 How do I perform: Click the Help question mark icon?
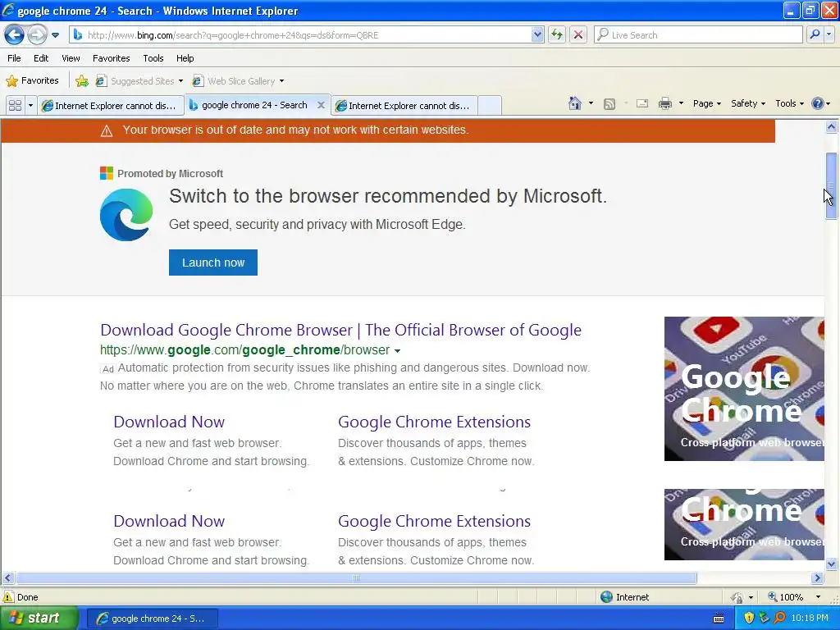pyautogui.click(x=818, y=103)
